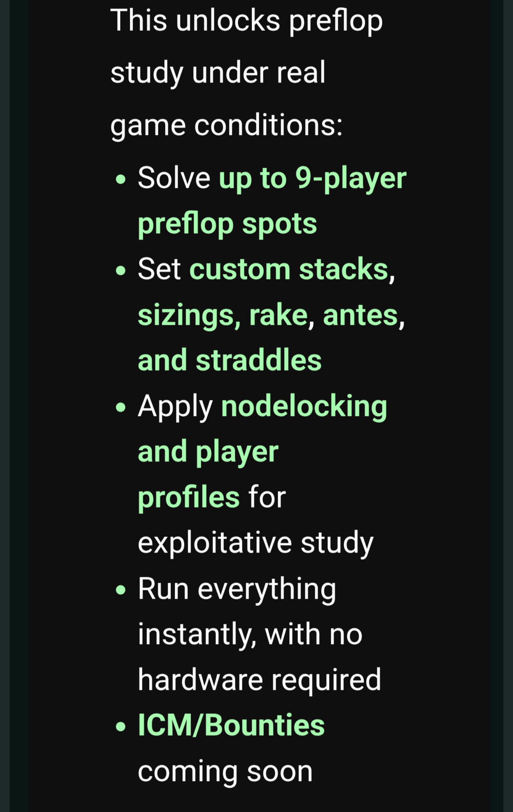Click the green word "antes"
513x812 pixels.
tap(361, 315)
